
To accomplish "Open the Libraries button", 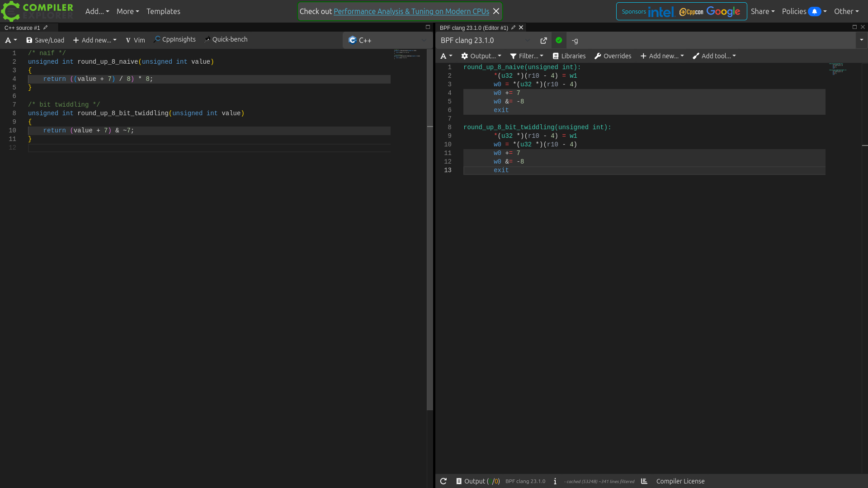I will tap(569, 56).
